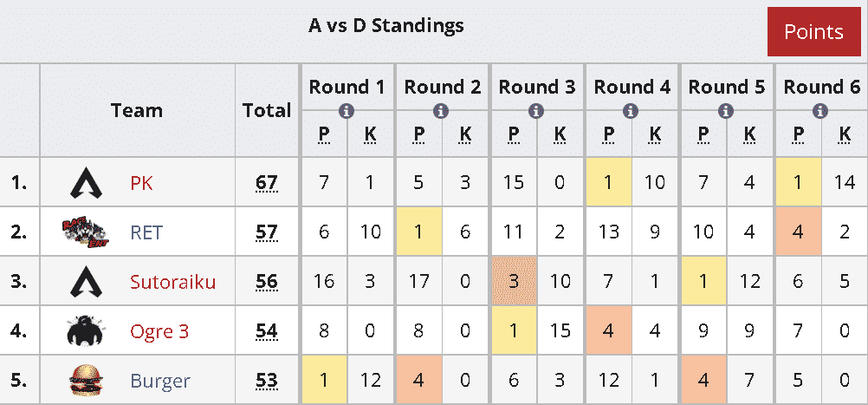868x405 pixels.
Task: Click the RET team logo
Action: coord(86,232)
